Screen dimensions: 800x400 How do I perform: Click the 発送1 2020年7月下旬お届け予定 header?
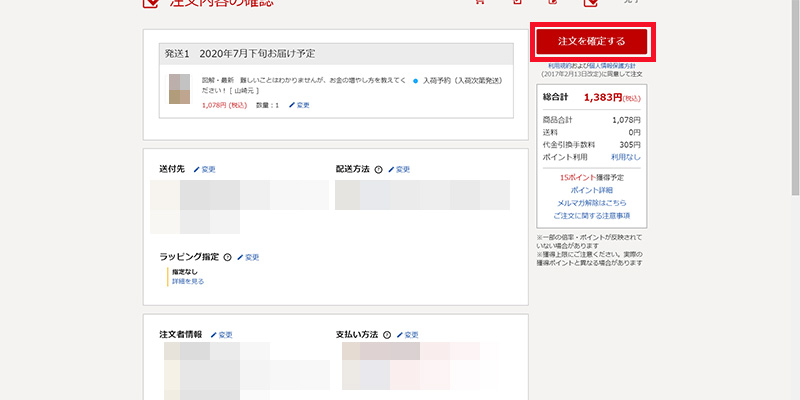coord(336,54)
